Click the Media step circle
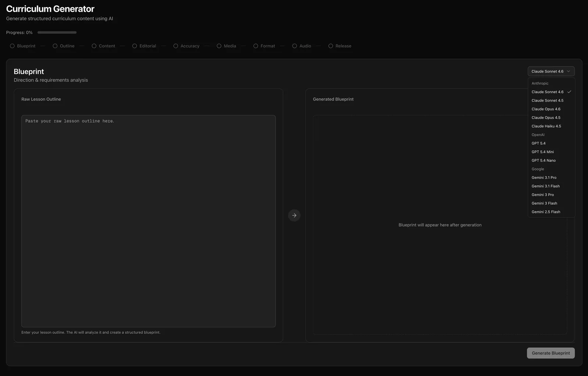 coord(219,46)
